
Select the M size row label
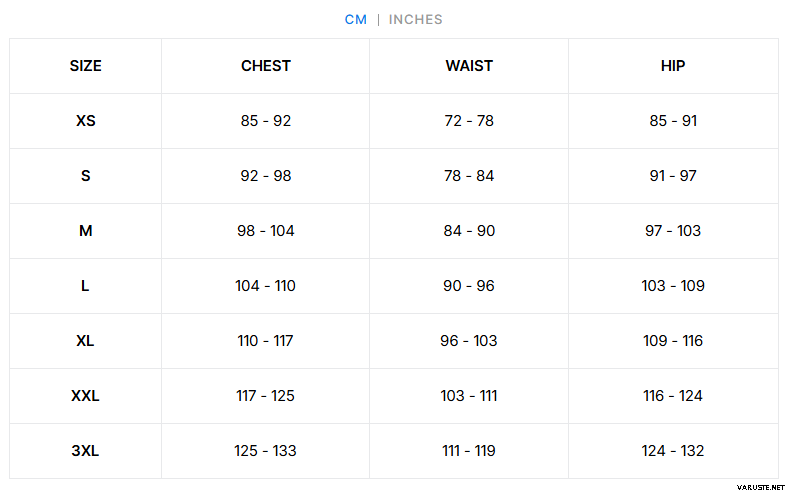click(x=85, y=231)
